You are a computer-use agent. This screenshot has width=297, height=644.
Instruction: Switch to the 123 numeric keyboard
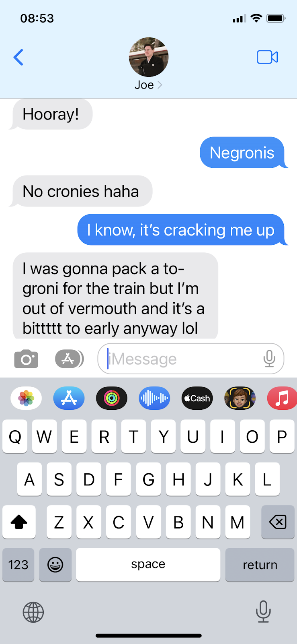tap(18, 565)
